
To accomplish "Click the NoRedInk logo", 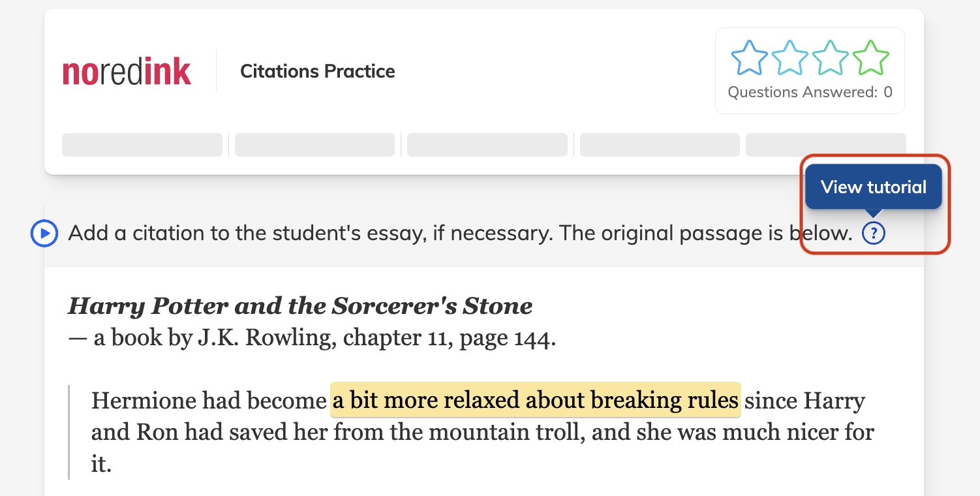I will pos(127,72).
